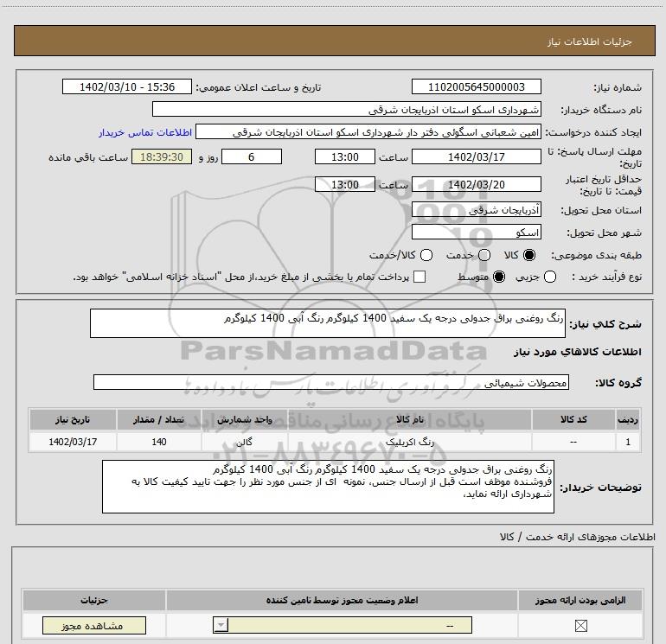Choose the متوسط purchase type radio
Viewport: 666px width, 644px height.
[x=499, y=277]
